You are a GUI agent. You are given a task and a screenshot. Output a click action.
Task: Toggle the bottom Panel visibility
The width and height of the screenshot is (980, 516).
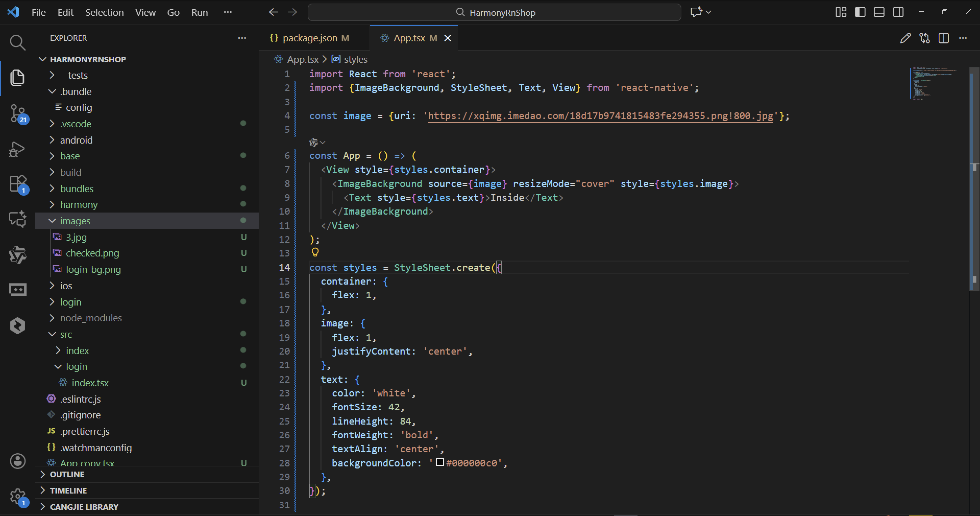879,12
